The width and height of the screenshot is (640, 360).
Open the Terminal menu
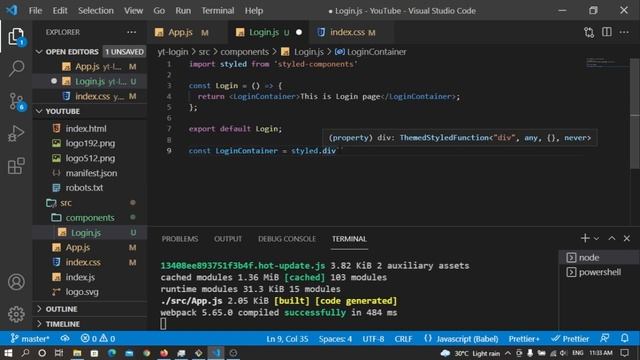pos(218,11)
